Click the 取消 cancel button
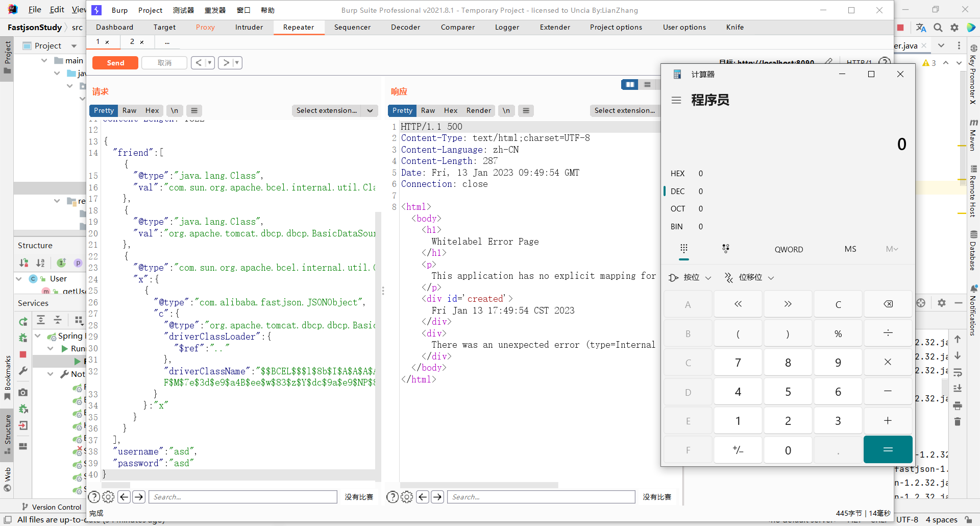The image size is (980, 526). pyautogui.click(x=164, y=63)
